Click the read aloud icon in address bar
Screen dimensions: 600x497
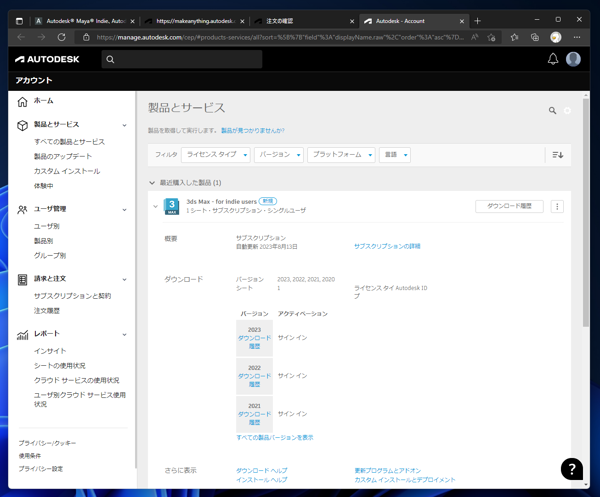(474, 37)
